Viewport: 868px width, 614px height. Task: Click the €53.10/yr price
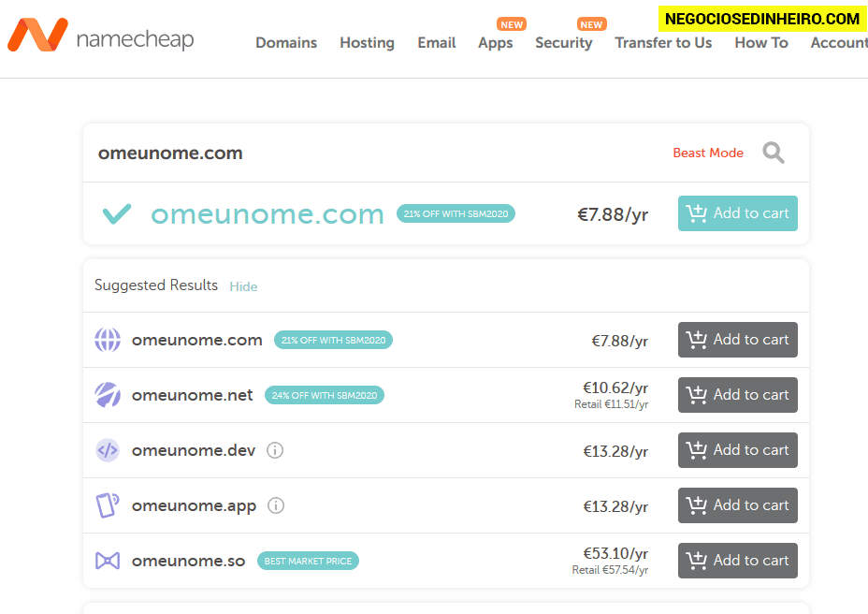coord(615,553)
